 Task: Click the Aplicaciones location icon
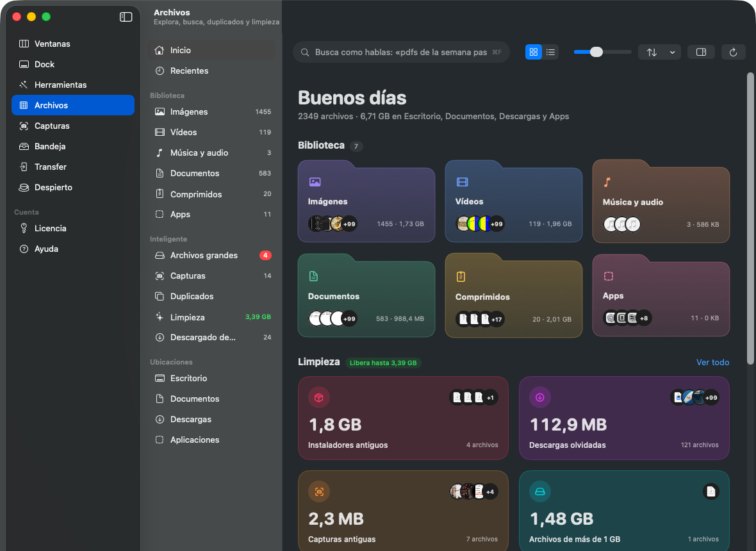pos(160,440)
